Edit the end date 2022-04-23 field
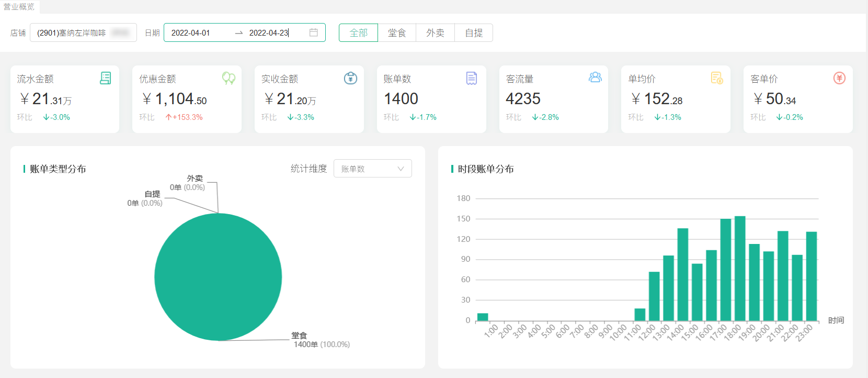Image resolution: width=868 pixels, height=378 pixels. [269, 32]
